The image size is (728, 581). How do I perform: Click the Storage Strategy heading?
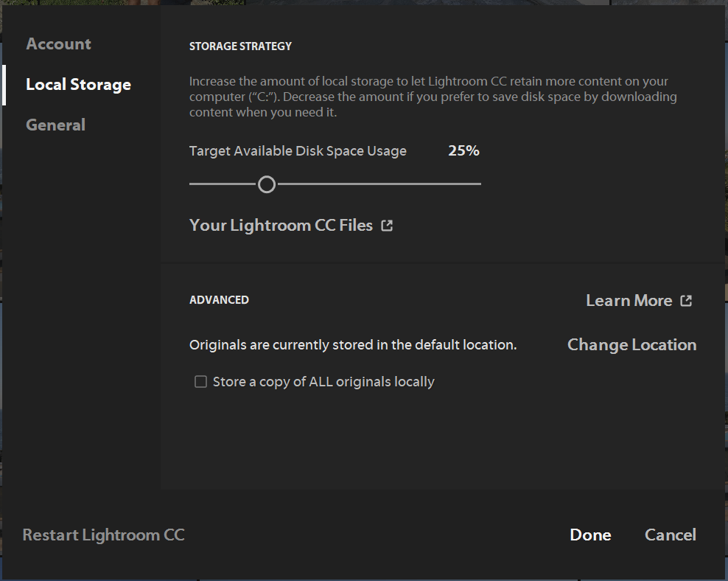click(x=240, y=46)
